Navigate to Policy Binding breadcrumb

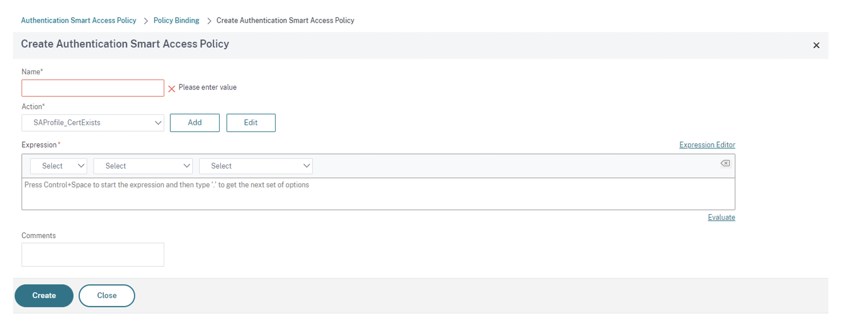(x=176, y=20)
